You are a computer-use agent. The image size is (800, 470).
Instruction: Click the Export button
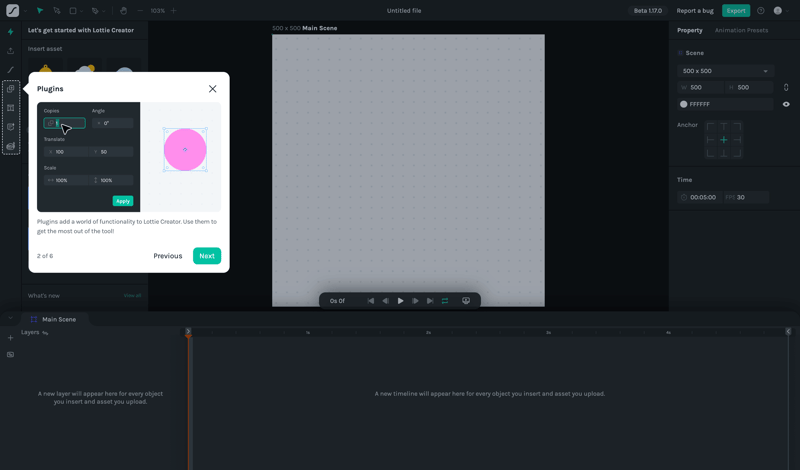[x=736, y=10]
